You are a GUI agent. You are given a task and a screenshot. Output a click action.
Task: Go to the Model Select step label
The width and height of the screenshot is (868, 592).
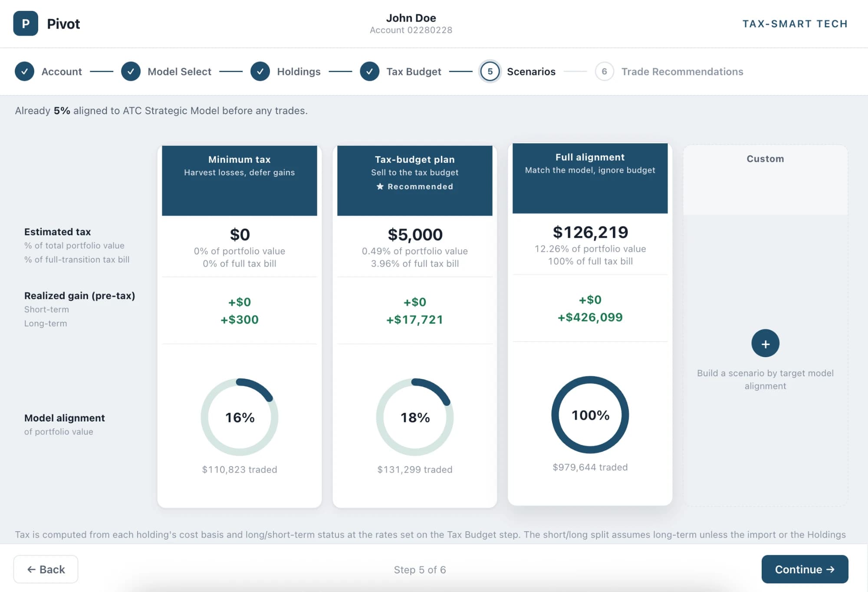coord(179,72)
